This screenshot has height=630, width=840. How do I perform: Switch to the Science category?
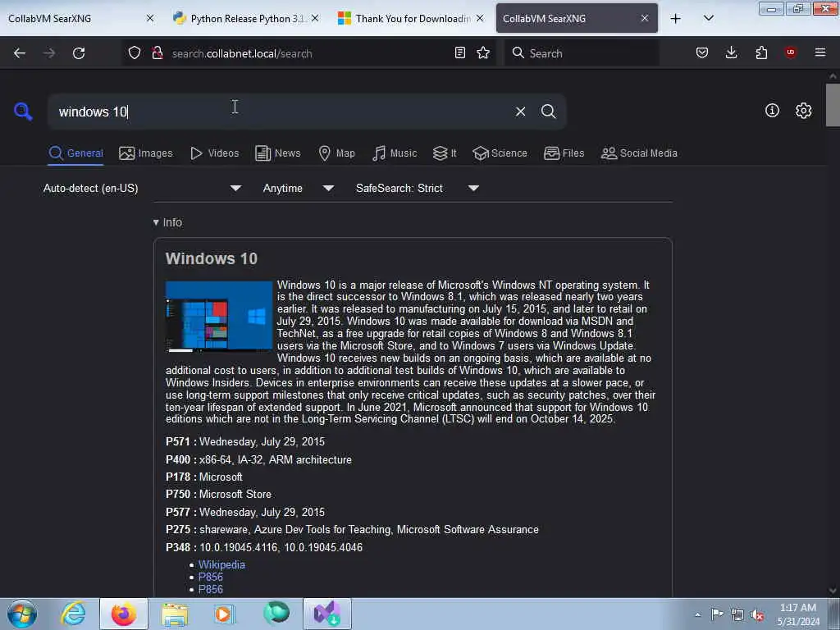point(500,153)
